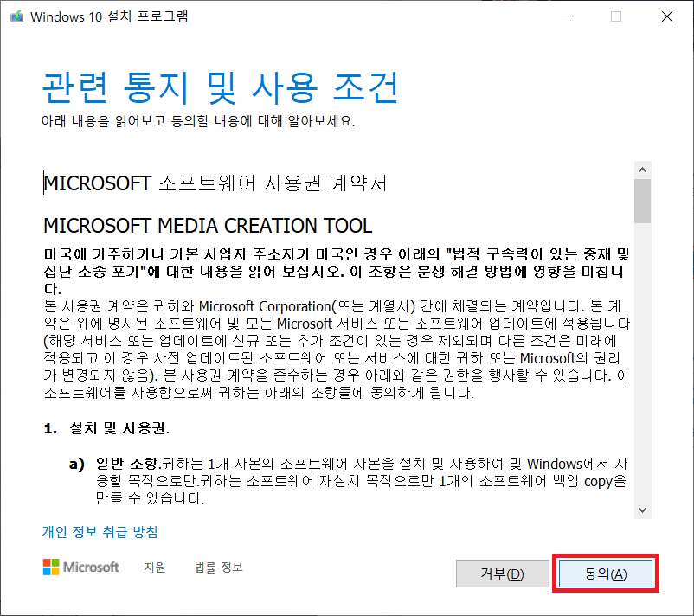Click the Windows 10 setup title bar icon
This screenshot has height=616, width=694.
(16, 16)
